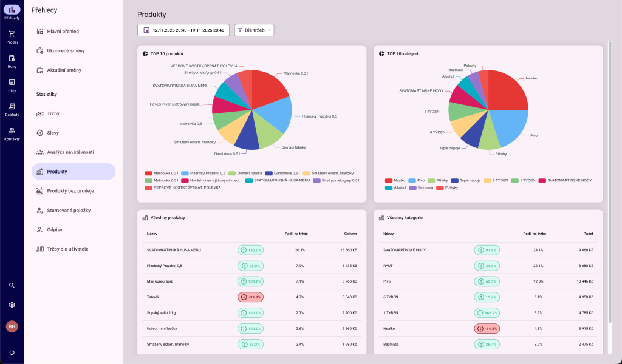
Task: Expand the Dle tržeb filter dropdown
Action: click(x=254, y=30)
